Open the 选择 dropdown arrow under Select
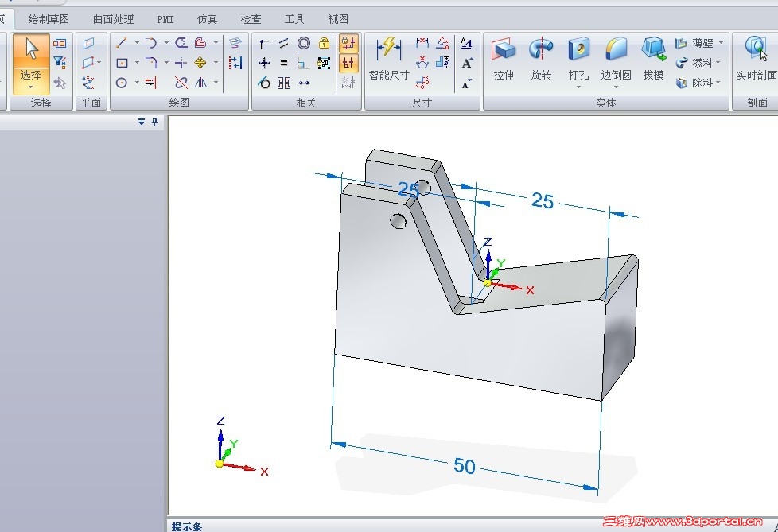778x532 pixels. tap(31, 87)
